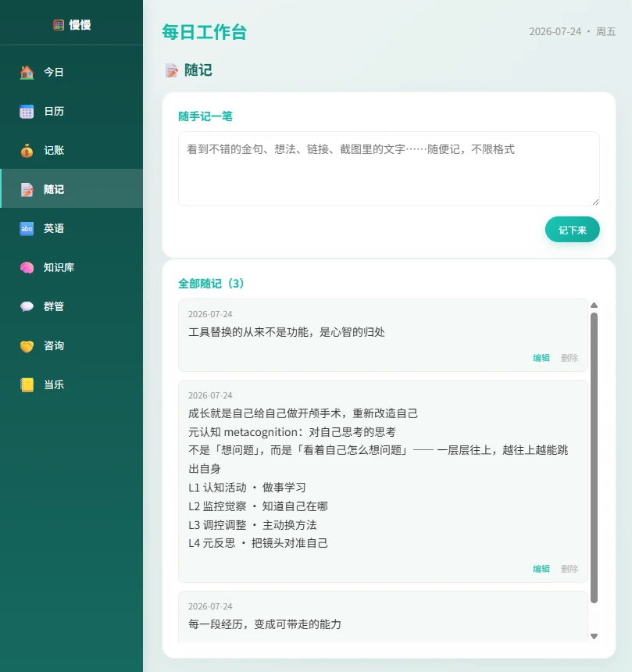Viewport: 632px width, 672px height.
Task: Click the house icon for 今日
Action: tap(27, 72)
